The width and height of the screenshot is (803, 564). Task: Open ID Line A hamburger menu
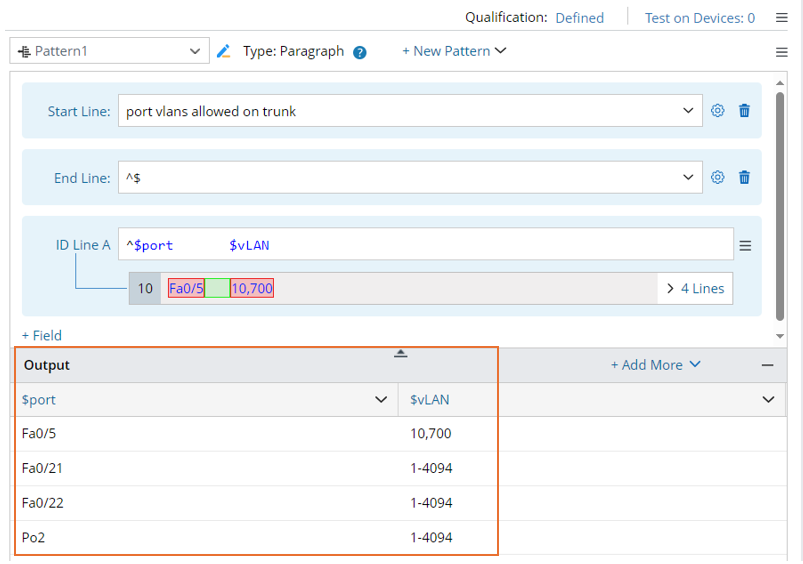(745, 245)
